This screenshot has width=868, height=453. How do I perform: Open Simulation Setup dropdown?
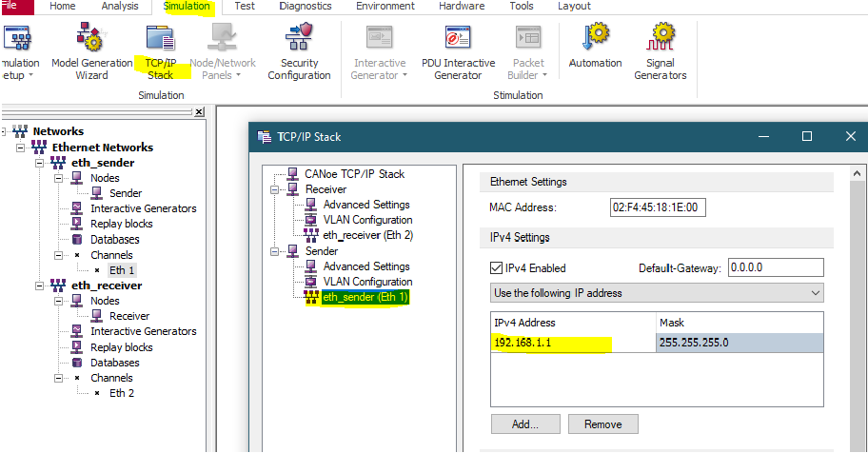point(18,51)
